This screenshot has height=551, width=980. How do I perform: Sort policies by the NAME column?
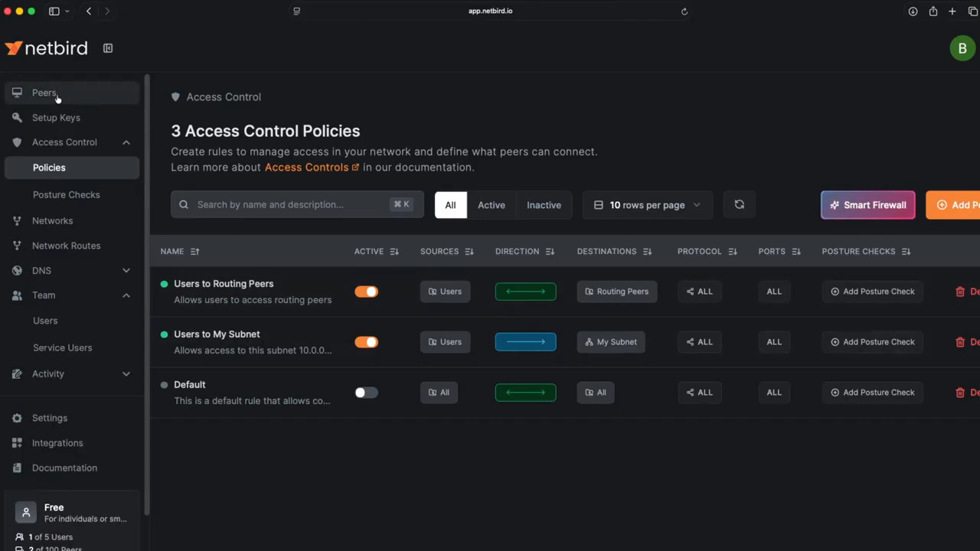(179, 251)
